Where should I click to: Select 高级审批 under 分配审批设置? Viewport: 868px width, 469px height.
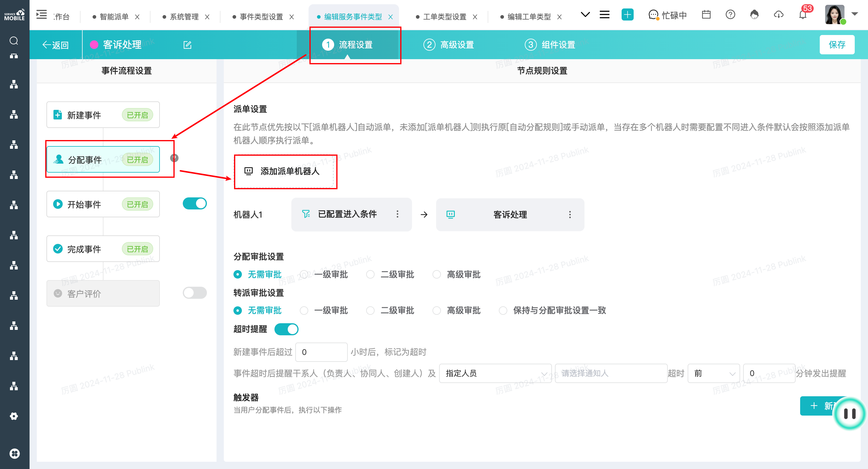(457, 274)
